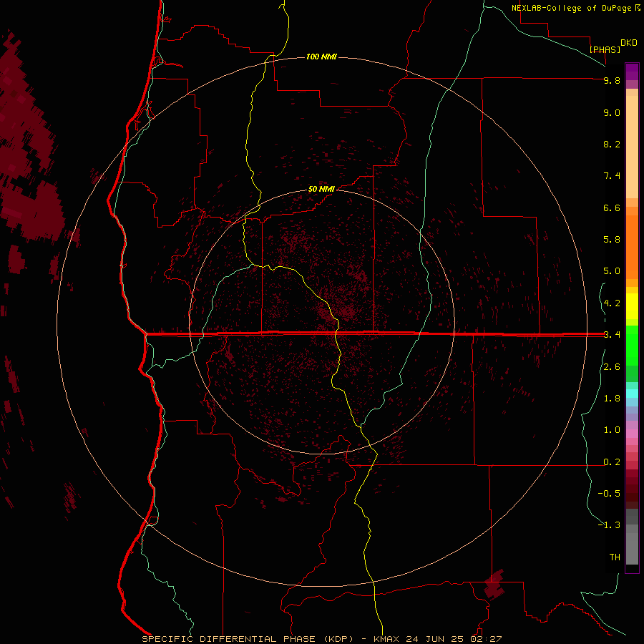
Task: Click the SPECIFIC DIFFERENTIAL PHASE (KDP) caption
Action: pos(249,639)
